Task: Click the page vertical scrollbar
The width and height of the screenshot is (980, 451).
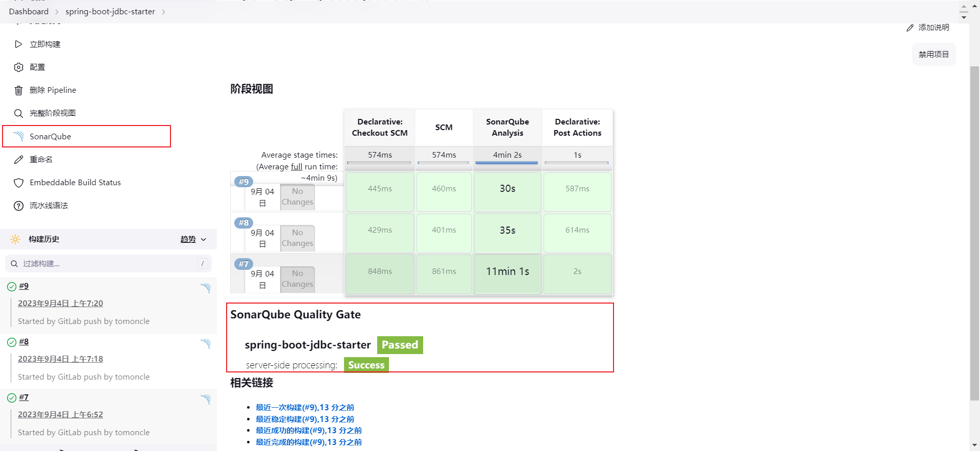Action: point(974,233)
